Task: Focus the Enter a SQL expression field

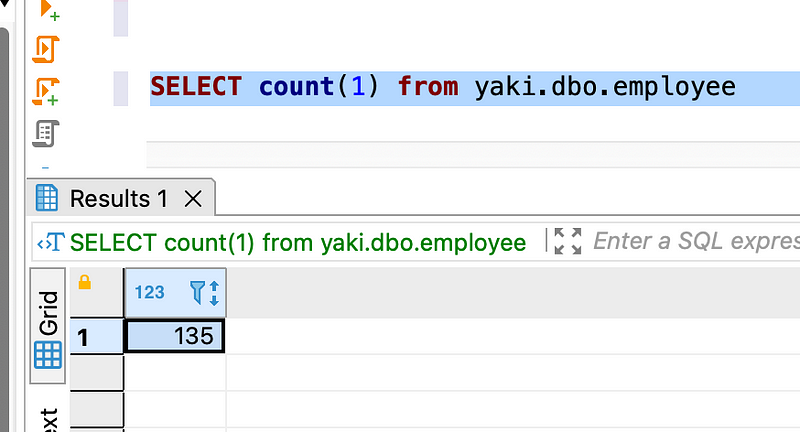Action: point(695,242)
